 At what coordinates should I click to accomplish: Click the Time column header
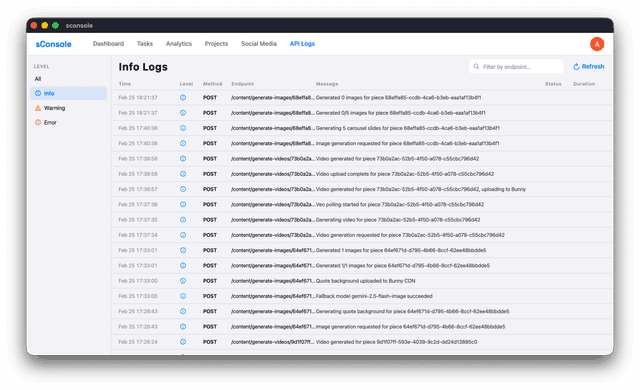(124, 84)
